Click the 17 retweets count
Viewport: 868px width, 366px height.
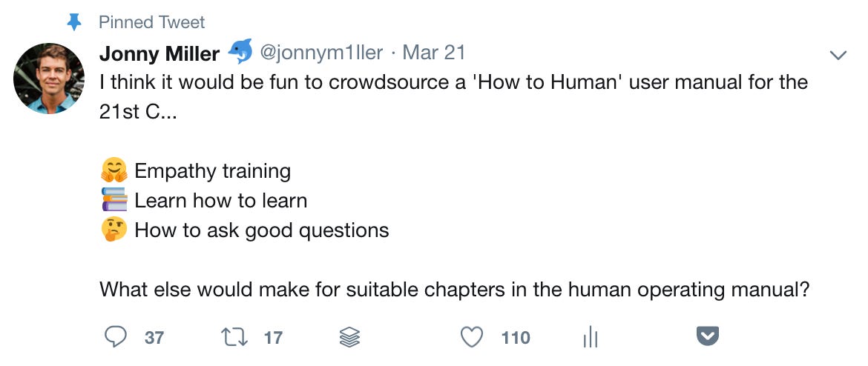pos(273,337)
